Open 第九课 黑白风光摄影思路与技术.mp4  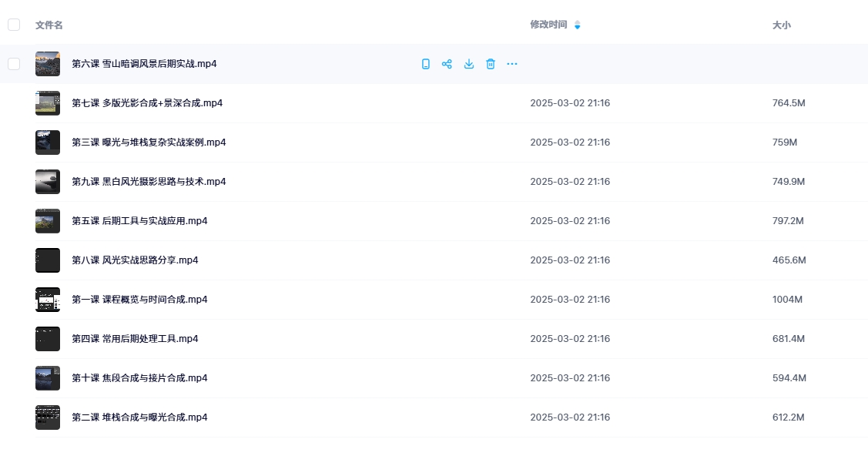tap(149, 182)
